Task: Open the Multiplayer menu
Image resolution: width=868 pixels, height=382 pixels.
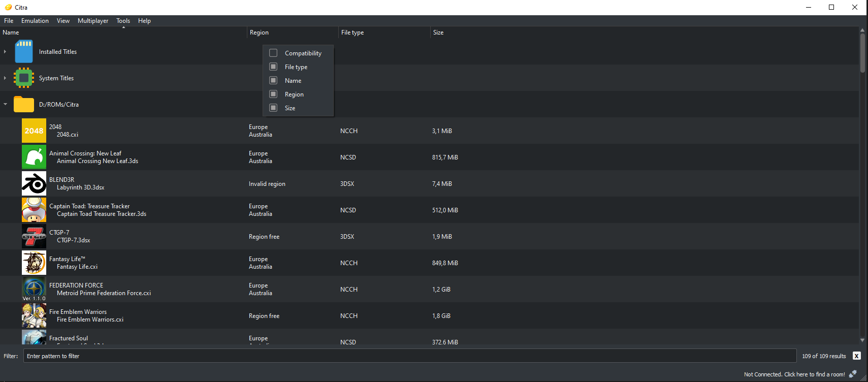Action: pos(93,21)
